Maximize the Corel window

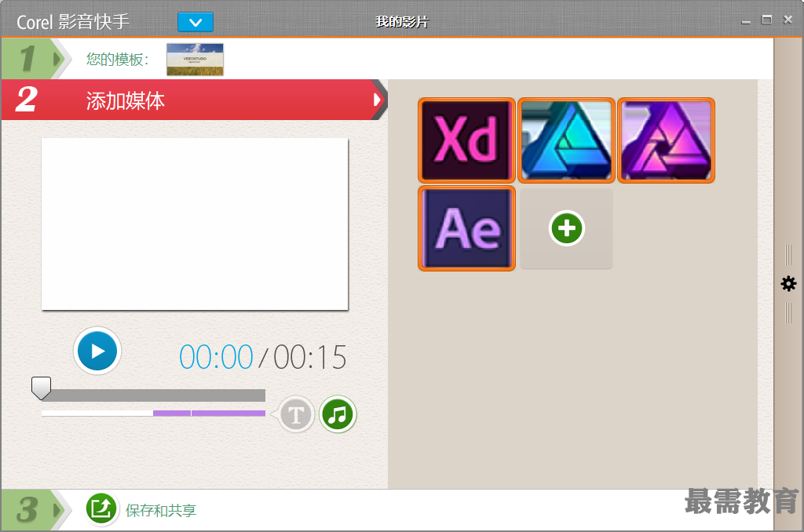[767, 20]
